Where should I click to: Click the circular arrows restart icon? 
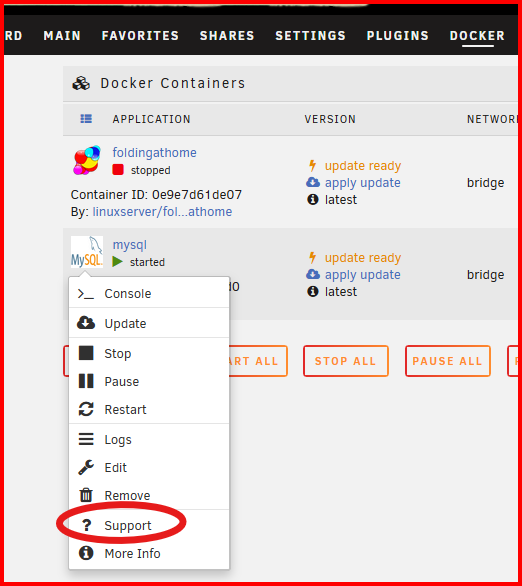pos(86,409)
